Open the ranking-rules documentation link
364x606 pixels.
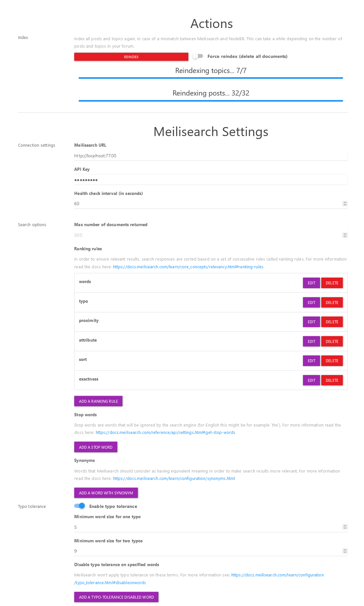188,267
